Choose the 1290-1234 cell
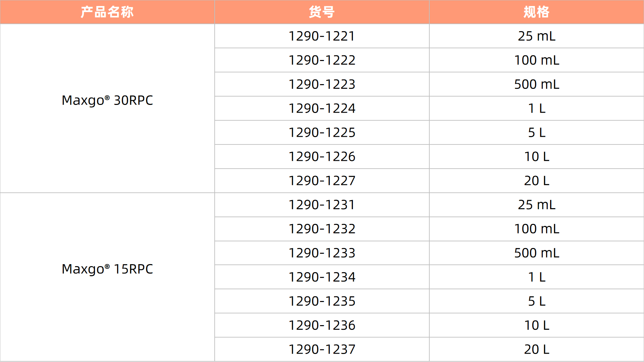 click(x=322, y=277)
